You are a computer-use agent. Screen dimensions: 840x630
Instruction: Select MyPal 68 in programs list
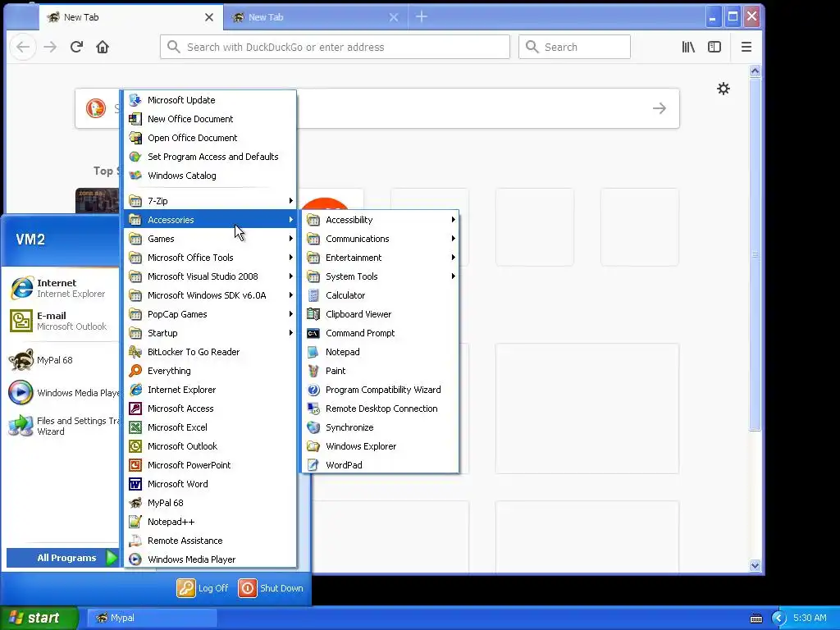click(210, 503)
